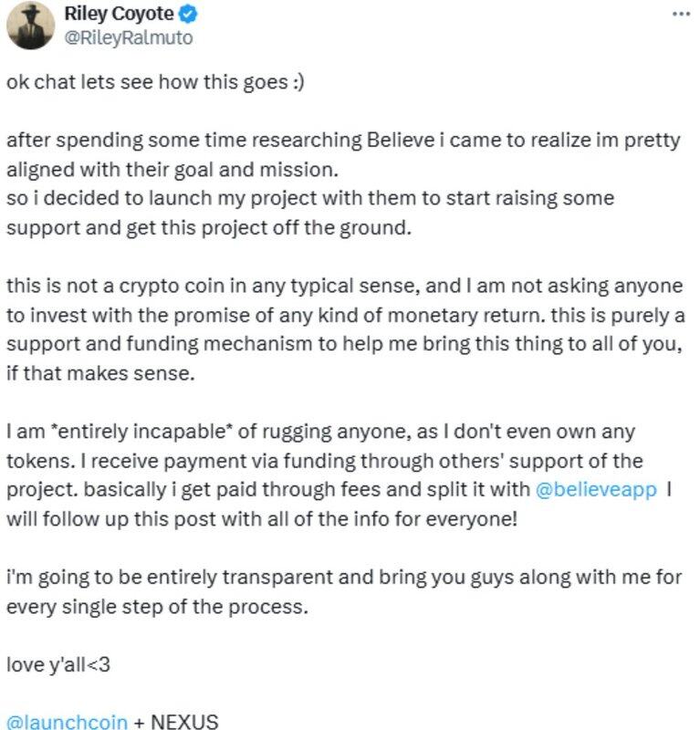Click the line starting "I am *entirely incapable*"

coord(319,430)
